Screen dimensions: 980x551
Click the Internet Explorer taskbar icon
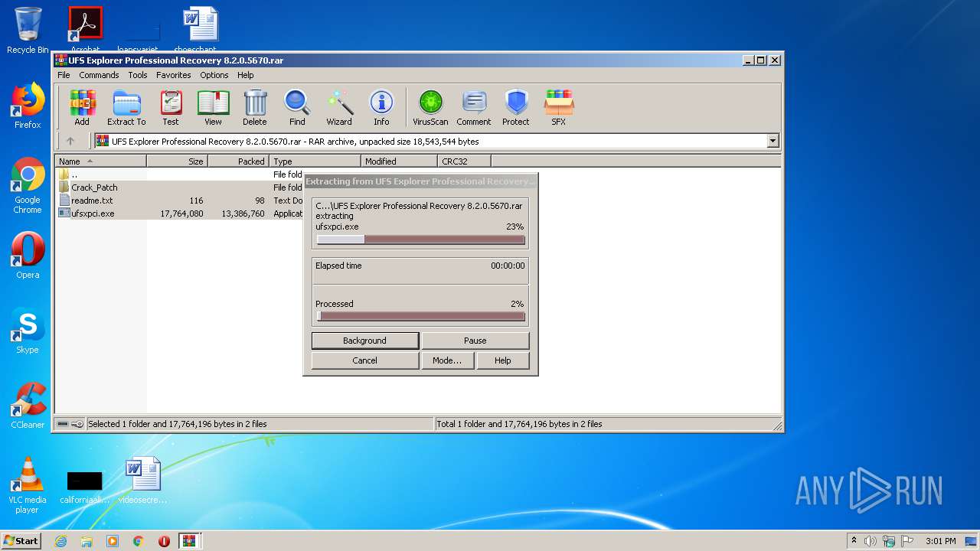point(60,541)
